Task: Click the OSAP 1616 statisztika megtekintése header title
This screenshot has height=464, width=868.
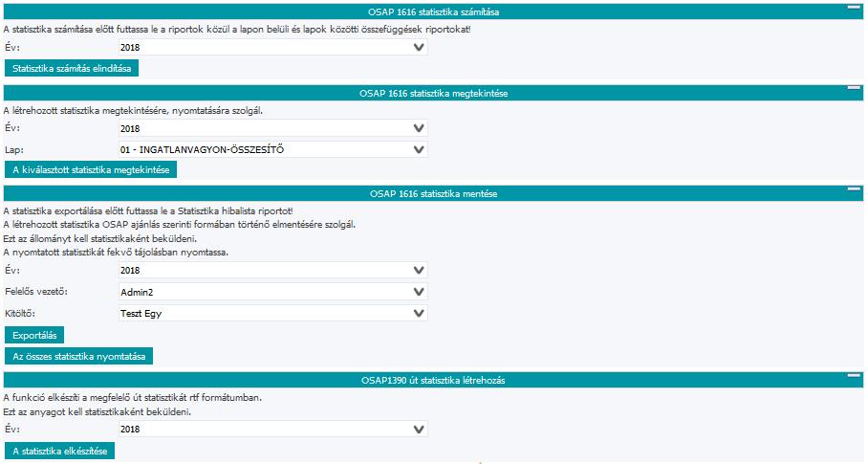Action: click(433, 94)
